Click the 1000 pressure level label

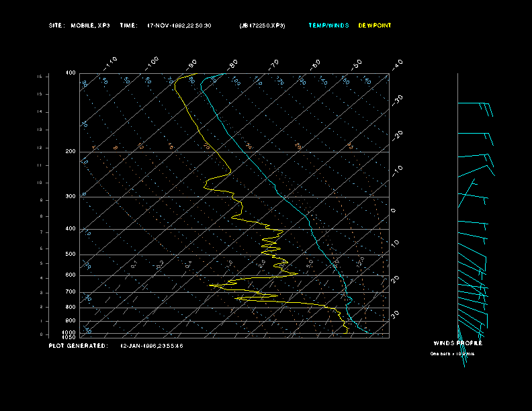point(70,332)
